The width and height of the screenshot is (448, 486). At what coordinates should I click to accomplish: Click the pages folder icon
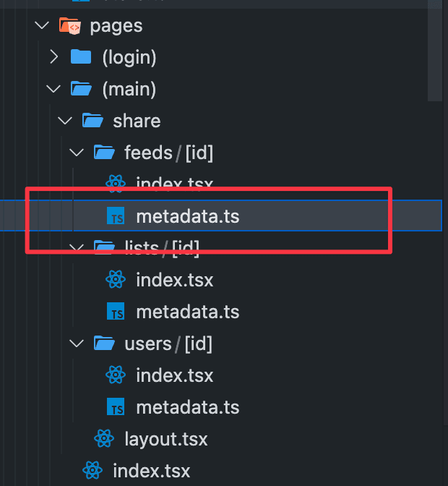69,26
